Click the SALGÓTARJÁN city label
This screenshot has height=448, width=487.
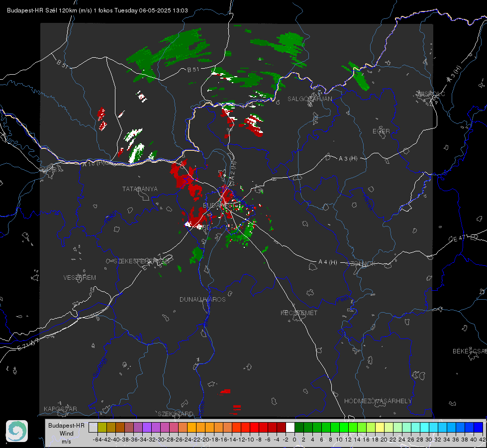click(309, 99)
